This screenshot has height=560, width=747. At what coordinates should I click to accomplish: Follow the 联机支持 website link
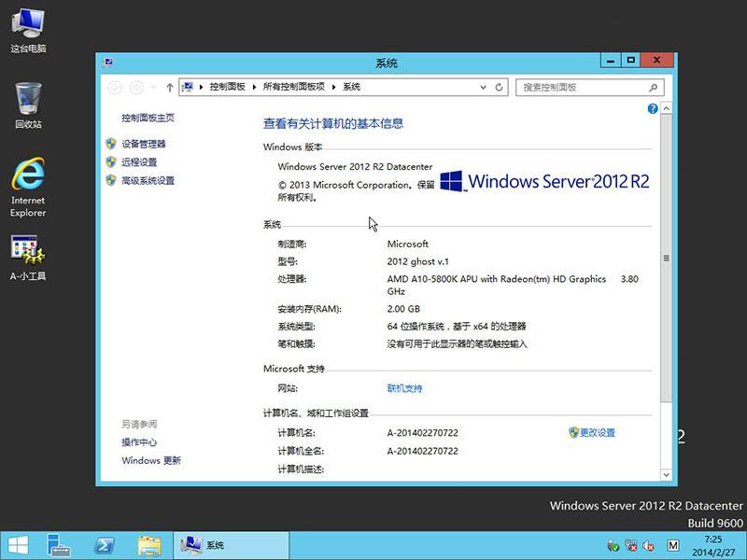(404, 388)
